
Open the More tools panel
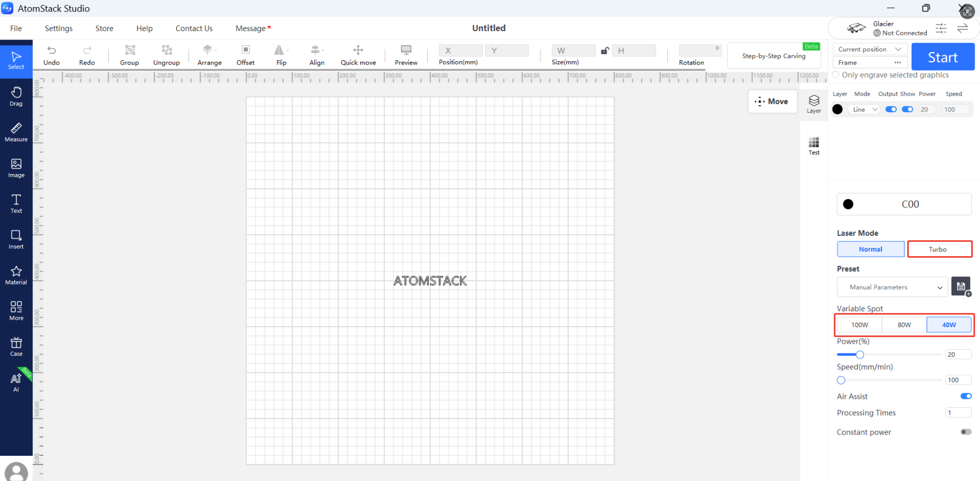click(16, 310)
